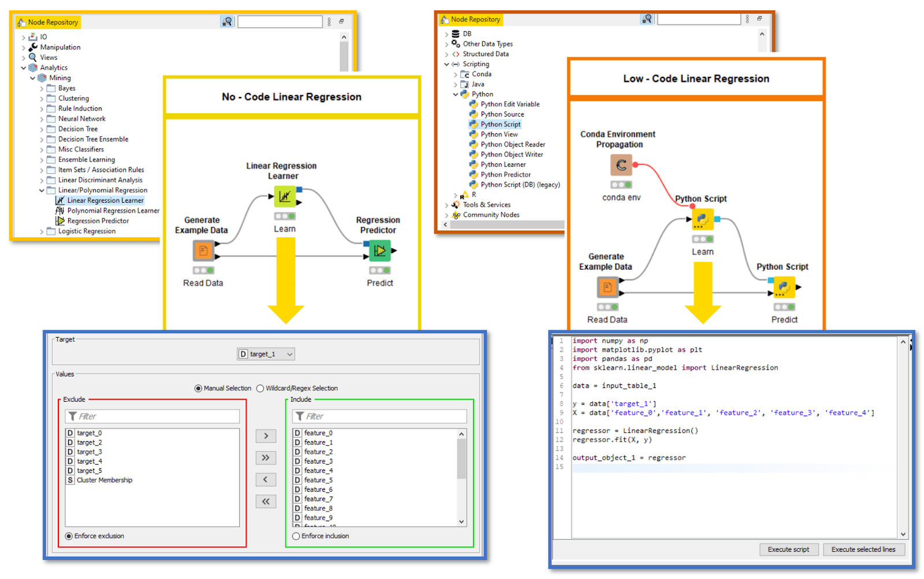Screen dimensions: 924x579
Task: Click the right panel's Node Repository tab
Action: 475,19
